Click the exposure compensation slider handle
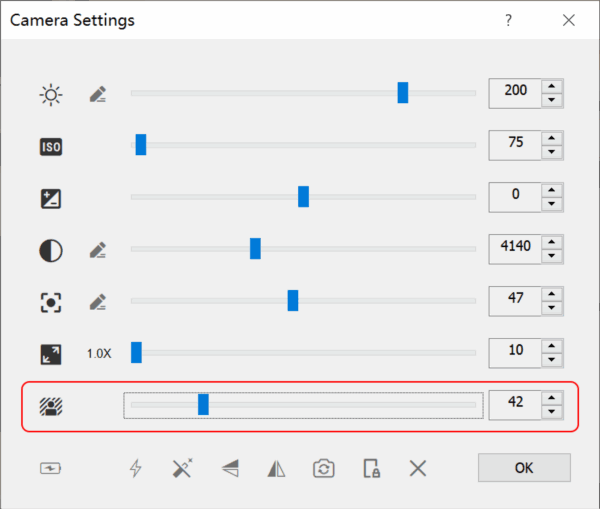The width and height of the screenshot is (600, 509). [303, 197]
